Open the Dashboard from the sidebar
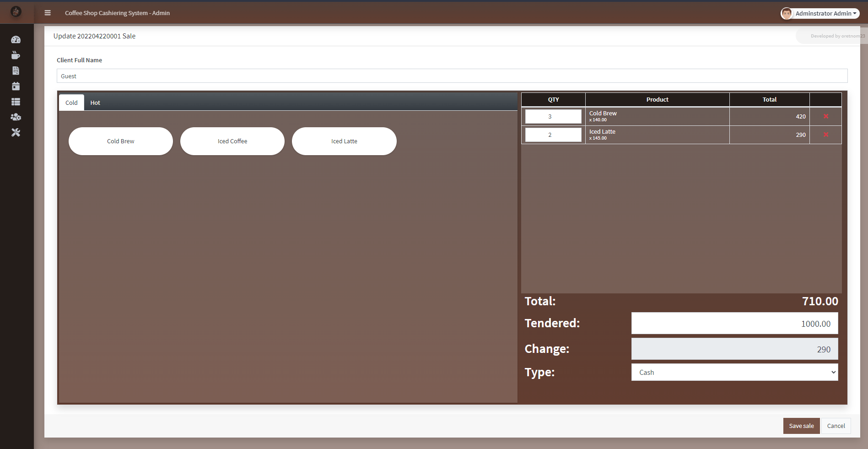The width and height of the screenshot is (868, 449). pyautogui.click(x=16, y=40)
